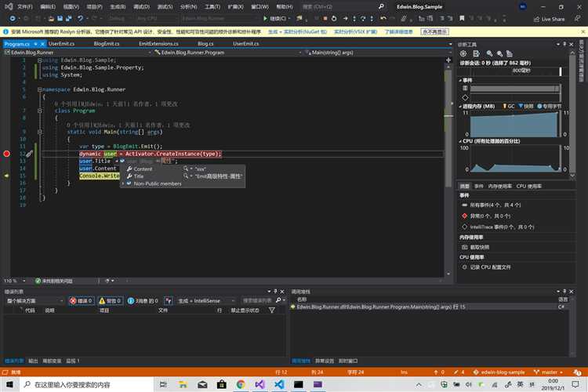The height and width of the screenshot is (392, 588).
Task: Click the notification bell in status bar
Action: coord(577,372)
